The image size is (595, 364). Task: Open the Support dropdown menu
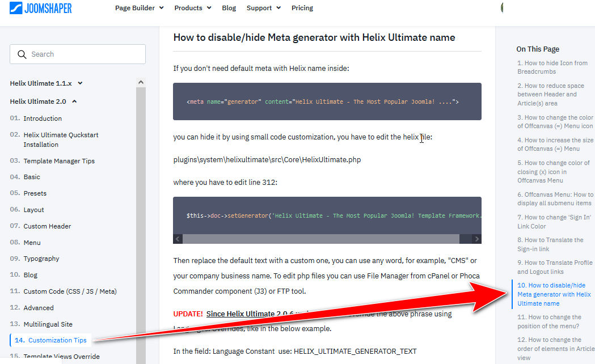tap(264, 8)
